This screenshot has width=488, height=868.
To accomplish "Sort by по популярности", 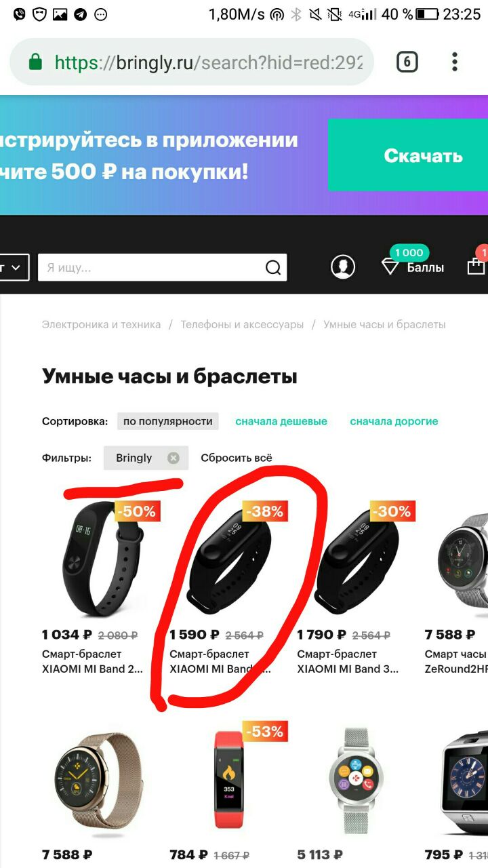I will click(168, 421).
